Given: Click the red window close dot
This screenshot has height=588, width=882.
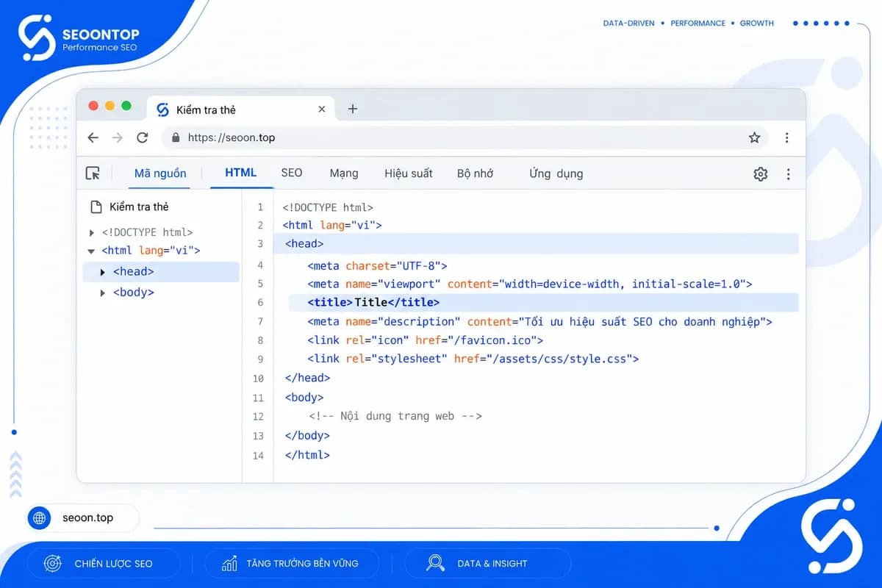Looking at the screenshot, I should click(93, 106).
